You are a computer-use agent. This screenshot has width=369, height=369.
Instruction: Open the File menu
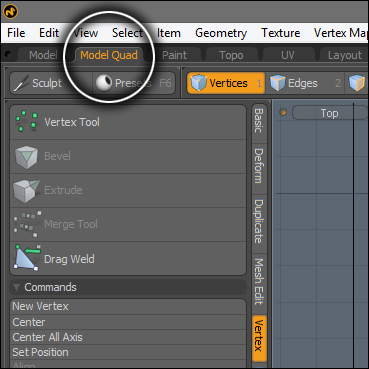16,33
